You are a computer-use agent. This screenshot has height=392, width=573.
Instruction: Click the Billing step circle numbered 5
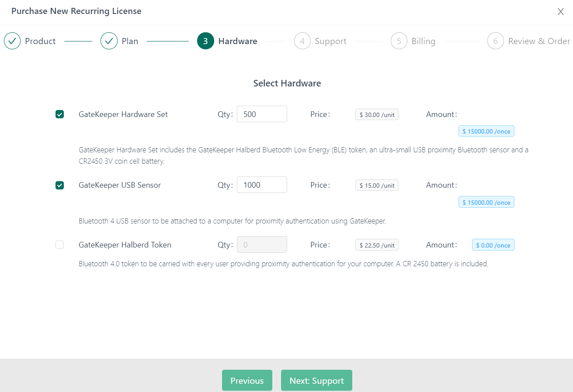tap(399, 41)
